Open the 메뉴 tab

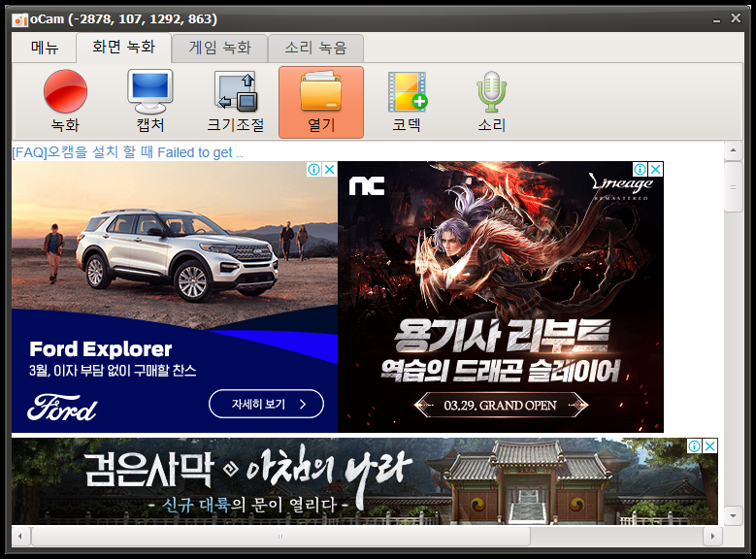point(45,48)
